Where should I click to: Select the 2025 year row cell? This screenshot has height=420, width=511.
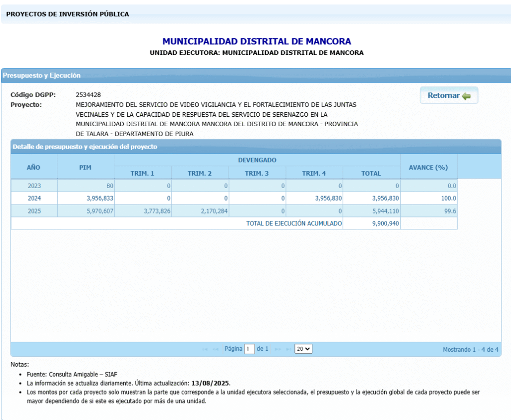(x=34, y=211)
